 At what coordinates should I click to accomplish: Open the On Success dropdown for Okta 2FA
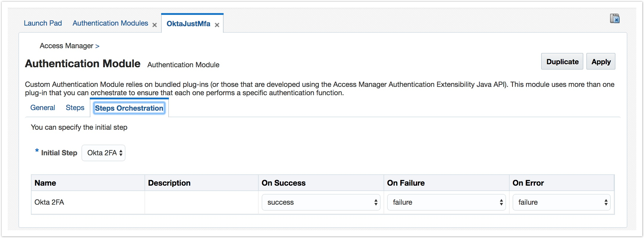pos(321,202)
